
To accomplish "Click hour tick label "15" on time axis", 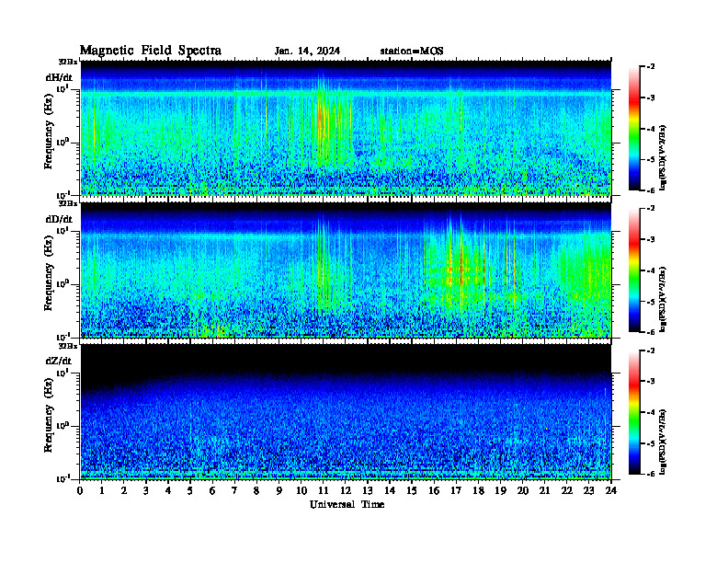I will click(412, 491).
